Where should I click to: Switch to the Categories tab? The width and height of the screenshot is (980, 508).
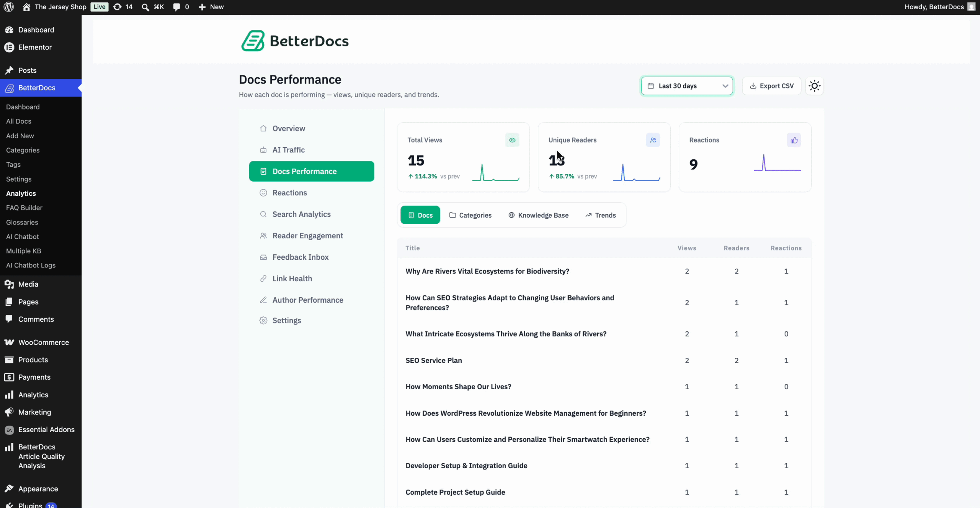470,215
